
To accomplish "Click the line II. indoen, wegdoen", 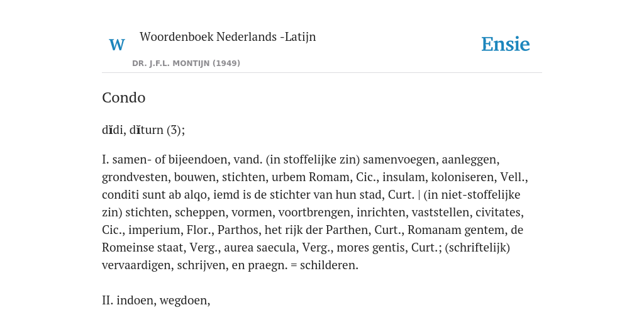I will tap(156, 301).
